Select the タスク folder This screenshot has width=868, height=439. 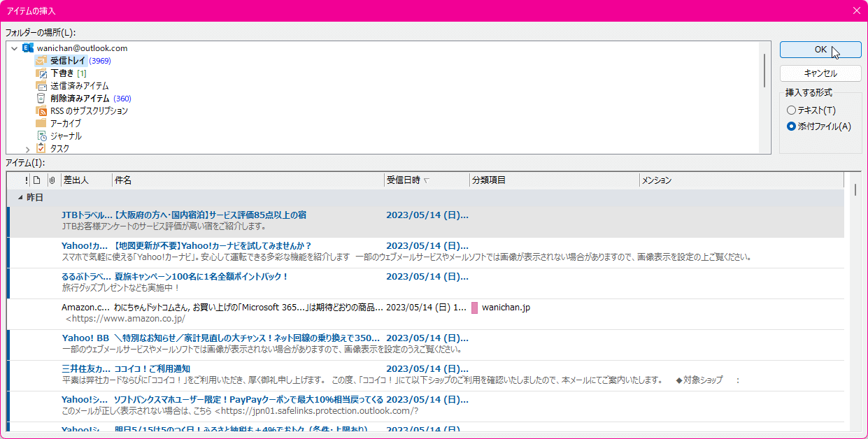click(x=59, y=149)
